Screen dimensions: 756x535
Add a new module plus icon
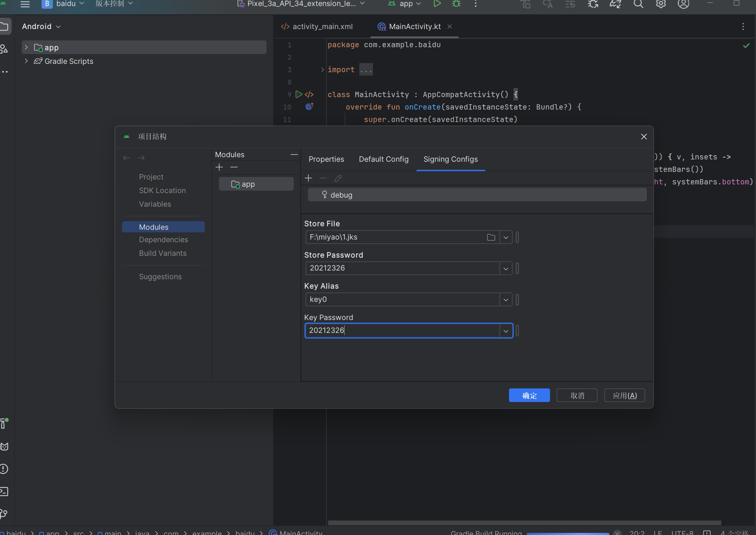(219, 167)
